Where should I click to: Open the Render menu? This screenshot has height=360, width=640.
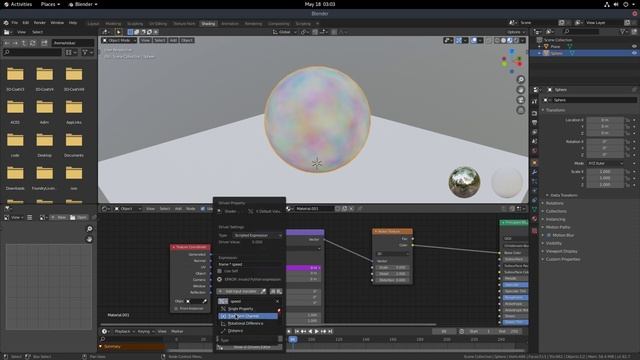tap(40, 22)
